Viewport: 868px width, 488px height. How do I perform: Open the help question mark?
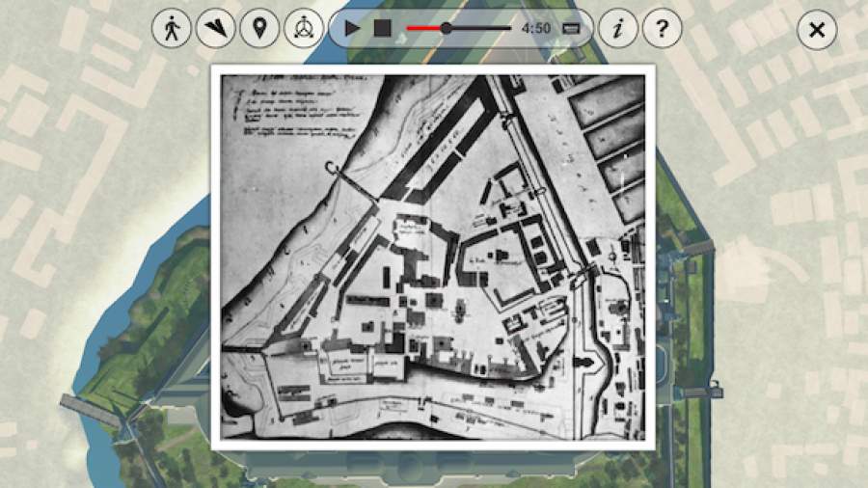662,28
